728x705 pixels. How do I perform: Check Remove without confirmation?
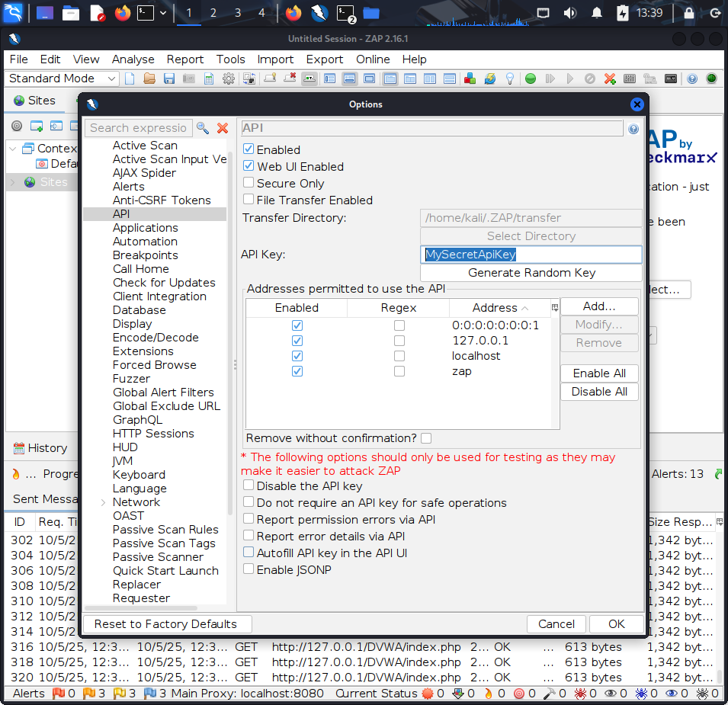pos(426,438)
